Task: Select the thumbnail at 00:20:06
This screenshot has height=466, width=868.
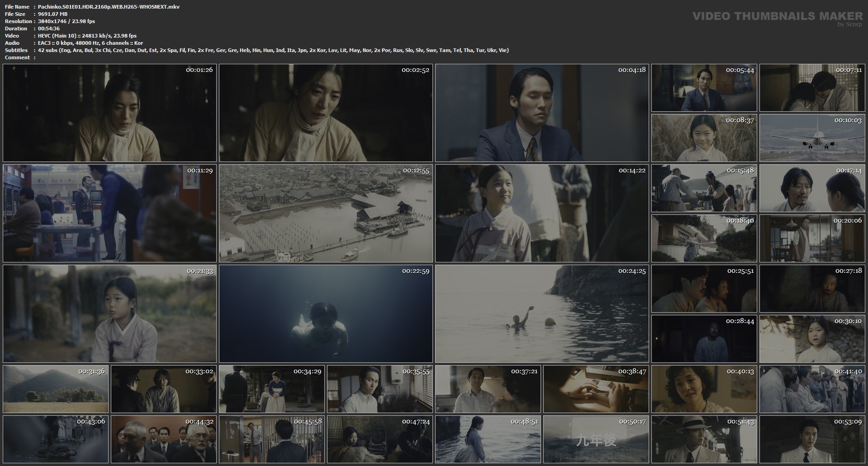Action: [x=812, y=238]
